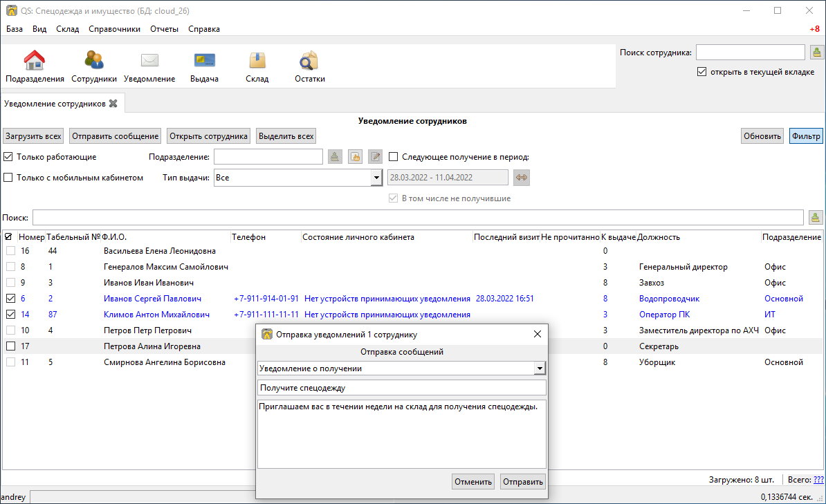Enable Следующее получение в период checkbox
826x504 pixels.
point(393,157)
